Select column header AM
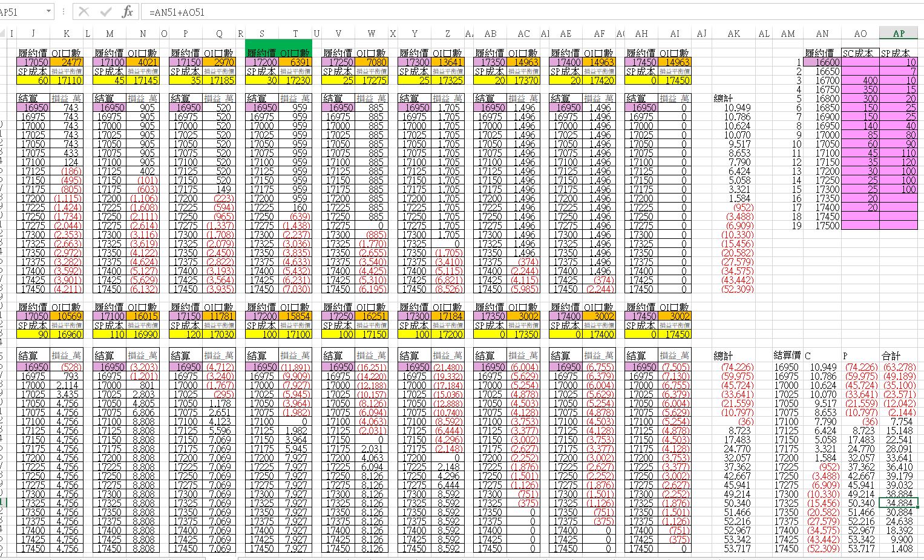The height and width of the screenshot is (560, 924). click(788, 34)
